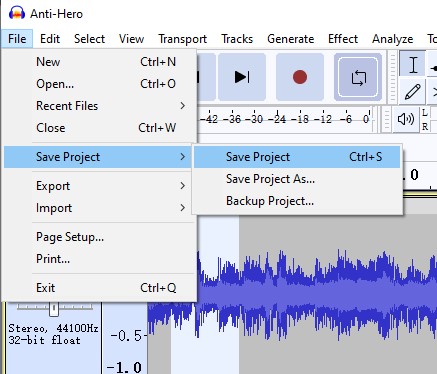437x374 pixels.
Task: Expand the Recent Files submenu
Action: [99, 106]
